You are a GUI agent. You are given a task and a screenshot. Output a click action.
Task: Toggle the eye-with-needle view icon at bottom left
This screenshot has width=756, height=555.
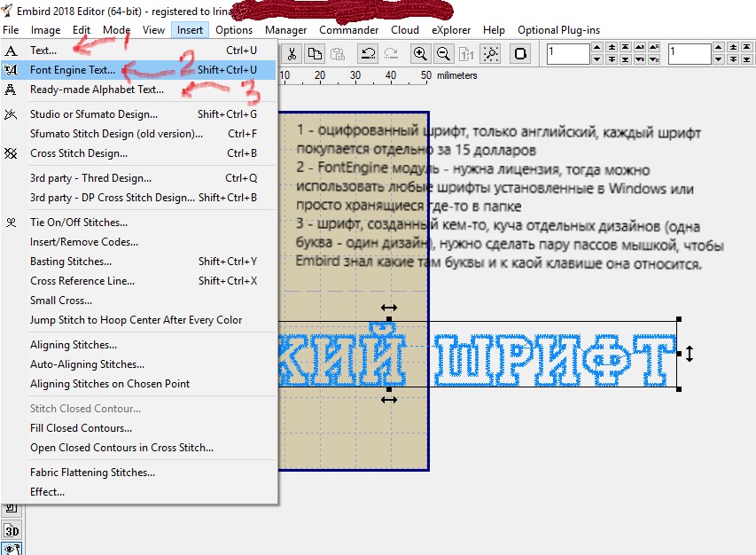[x=12, y=549]
